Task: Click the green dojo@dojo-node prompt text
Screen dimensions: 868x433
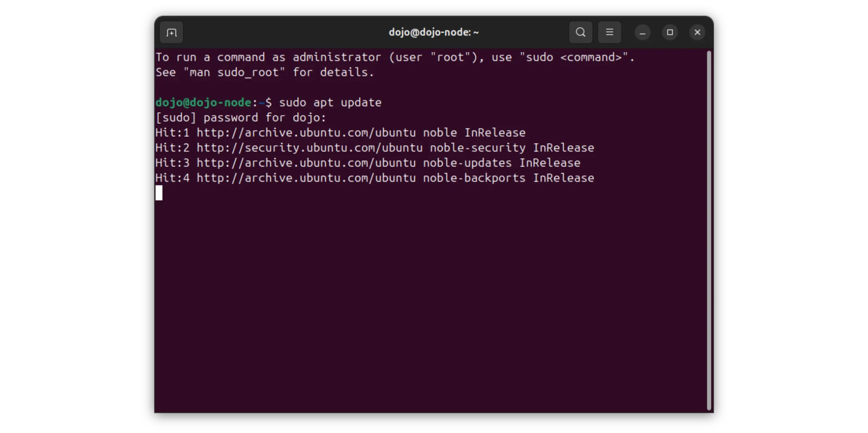Action: pyautogui.click(x=203, y=102)
